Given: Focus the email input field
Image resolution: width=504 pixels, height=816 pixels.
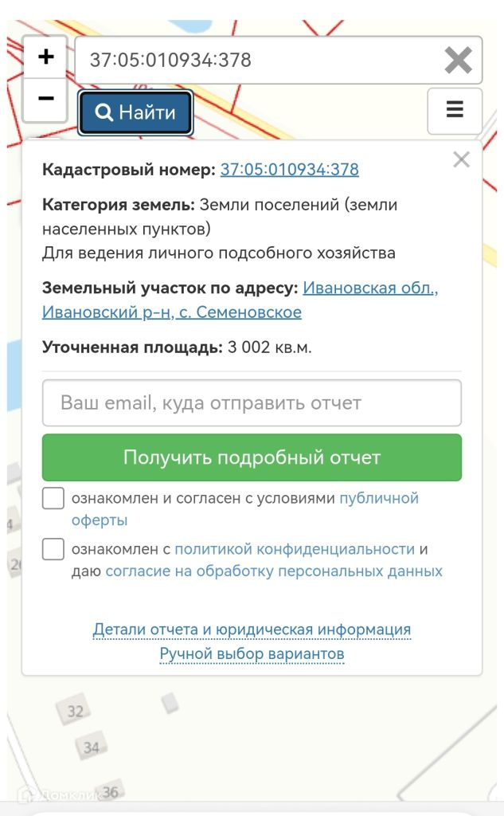Looking at the screenshot, I should pyautogui.click(x=252, y=402).
